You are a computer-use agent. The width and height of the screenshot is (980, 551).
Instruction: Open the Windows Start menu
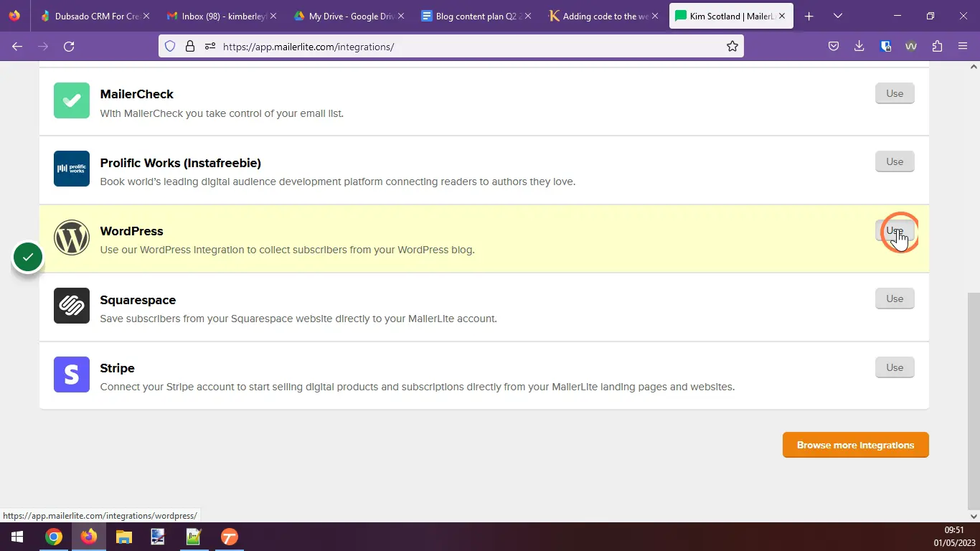17,537
